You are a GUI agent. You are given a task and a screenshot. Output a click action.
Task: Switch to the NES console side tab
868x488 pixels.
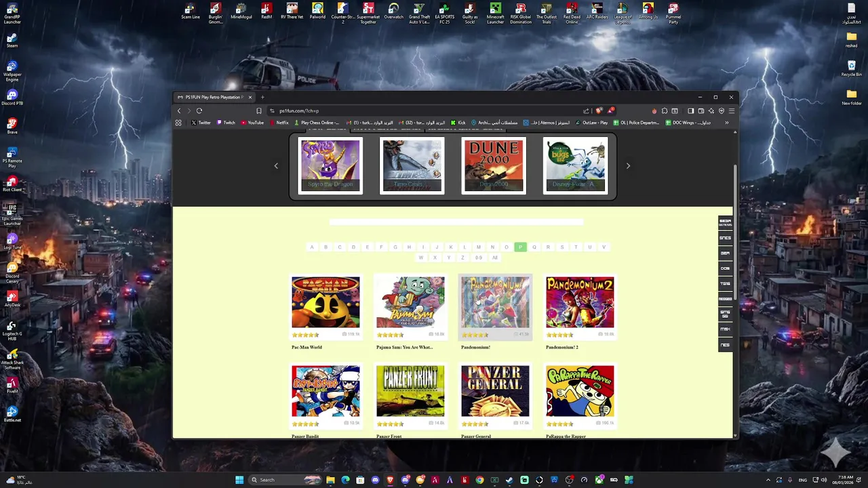pyautogui.click(x=725, y=345)
